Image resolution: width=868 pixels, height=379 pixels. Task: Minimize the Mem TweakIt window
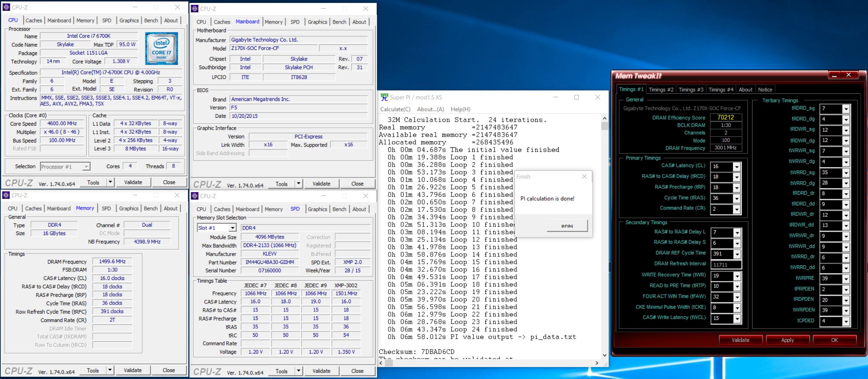(834, 75)
